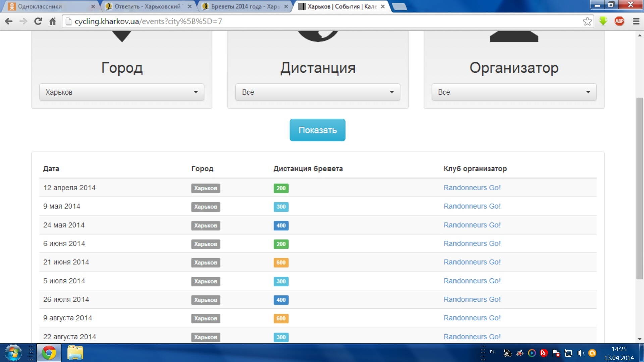Click the taskbar volume speaker icon

point(580,353)
